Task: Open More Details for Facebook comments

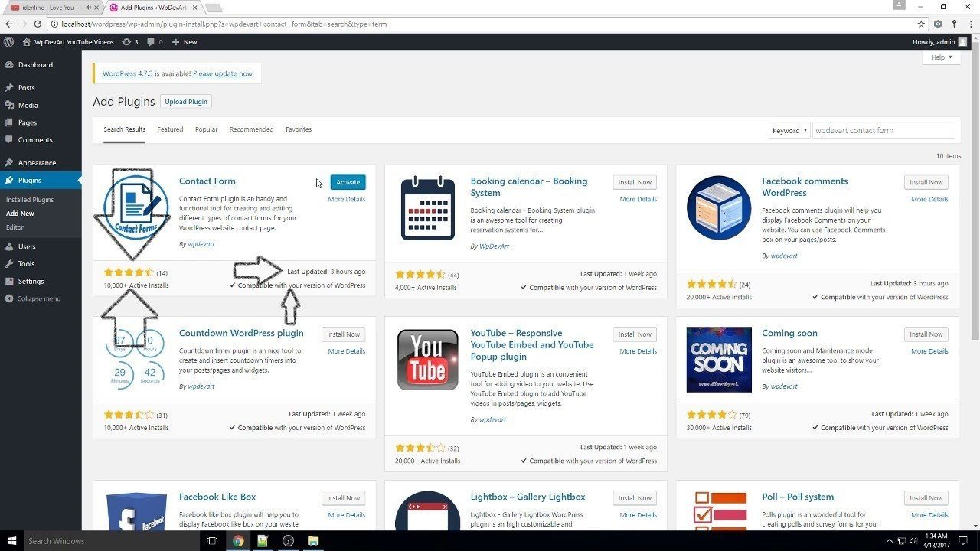Action: [929, 199]
